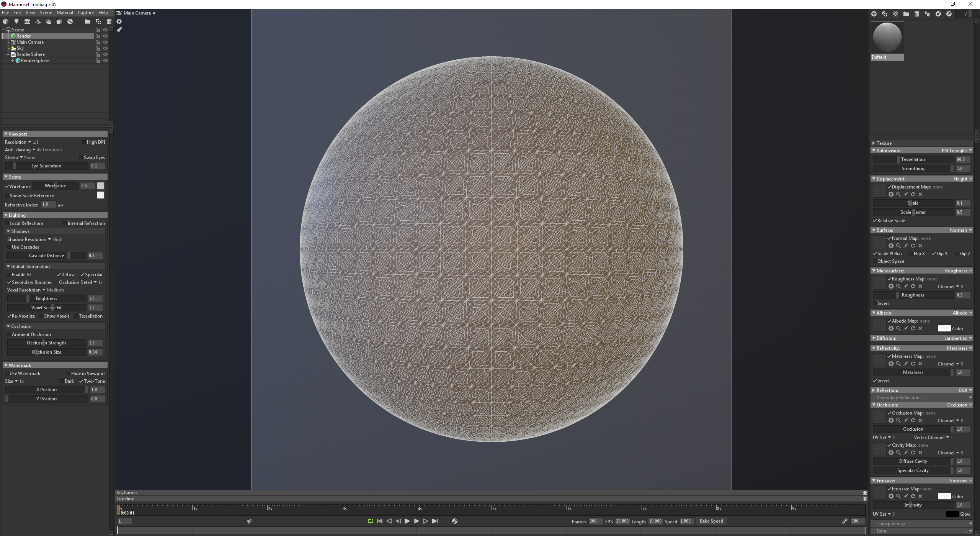This screenshot has height=536, width=980.
Task: Add a turntable object
Action: point(70,21)
